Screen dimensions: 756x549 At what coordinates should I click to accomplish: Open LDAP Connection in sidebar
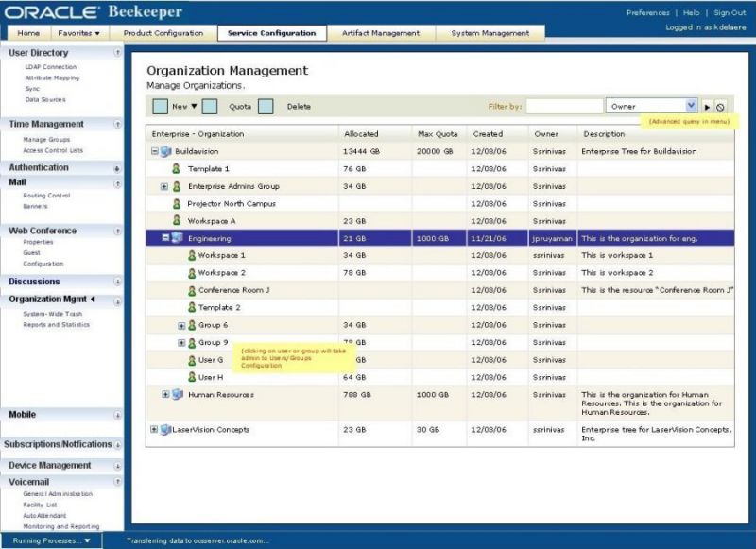click(x=51, y=67)
